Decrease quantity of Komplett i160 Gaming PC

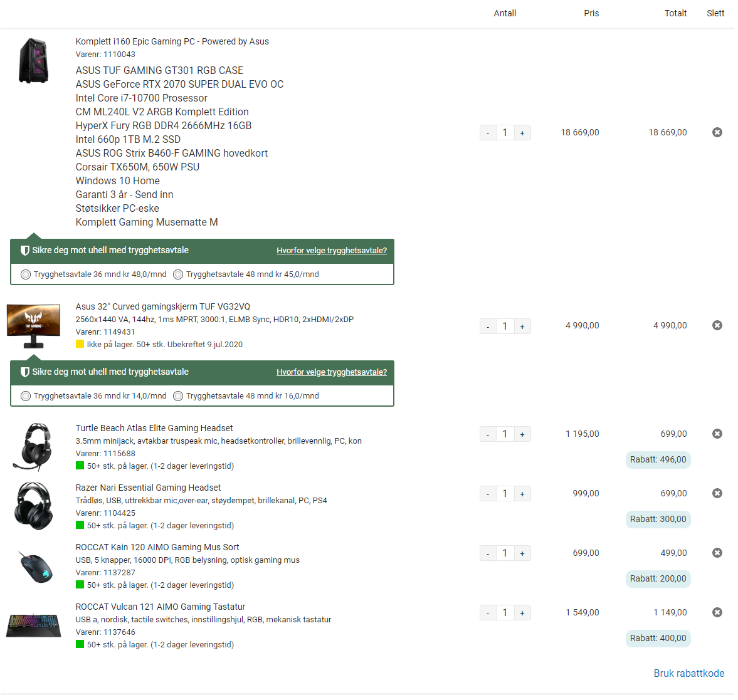click(488, 133)
